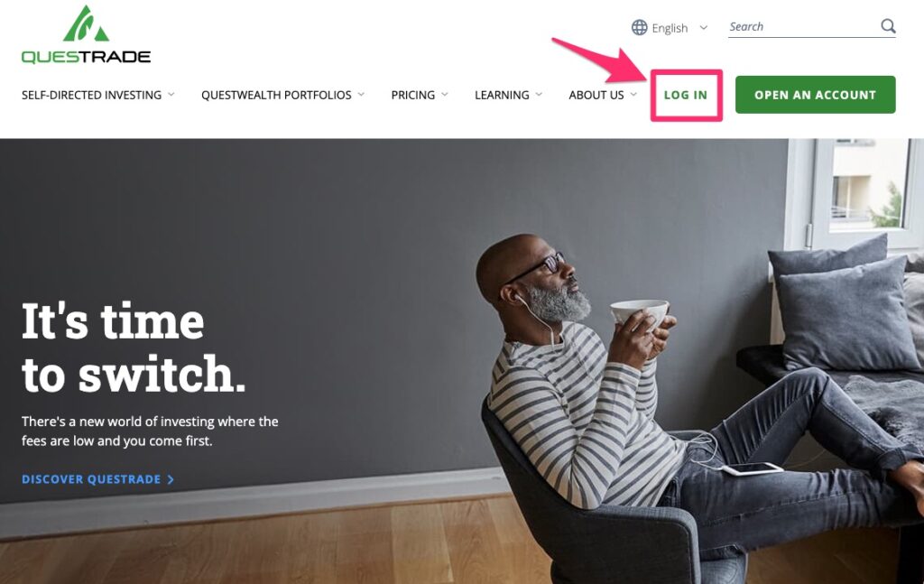Expand the English language dropdown chevron
Screen dimensions: 924x584
coord(703,28)
